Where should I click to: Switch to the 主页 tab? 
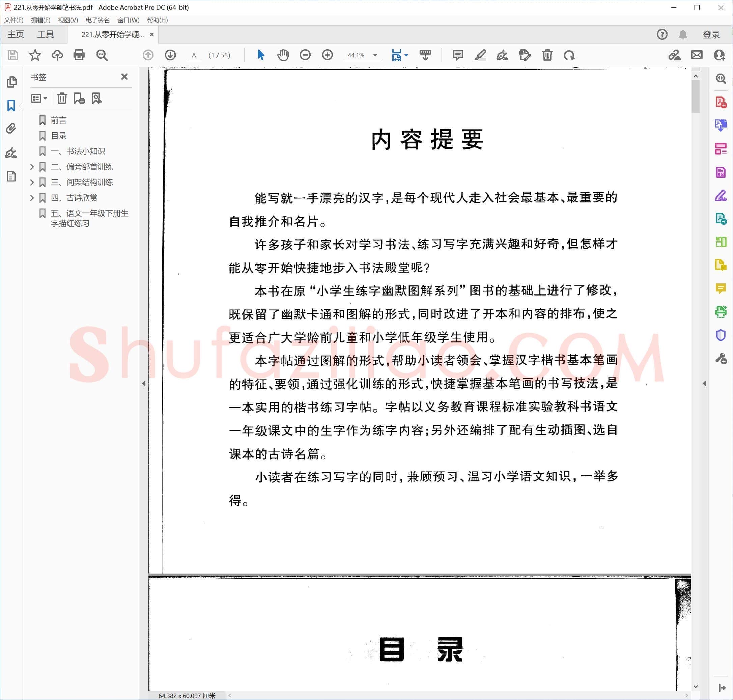[x=16, y=34]
